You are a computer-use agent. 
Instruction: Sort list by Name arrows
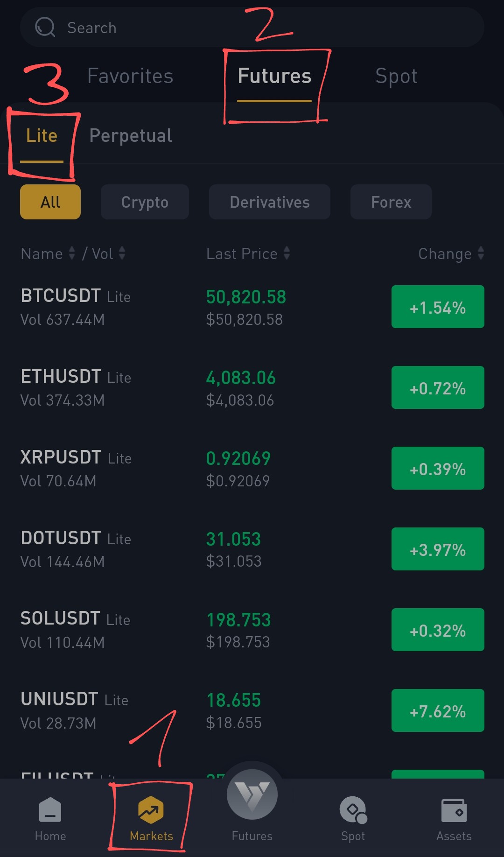tap(72, 253)
